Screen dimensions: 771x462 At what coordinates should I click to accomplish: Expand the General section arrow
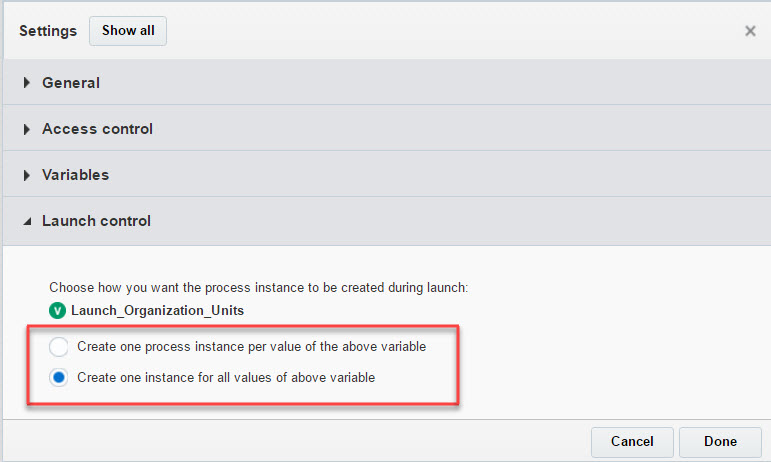coord(27,83)
